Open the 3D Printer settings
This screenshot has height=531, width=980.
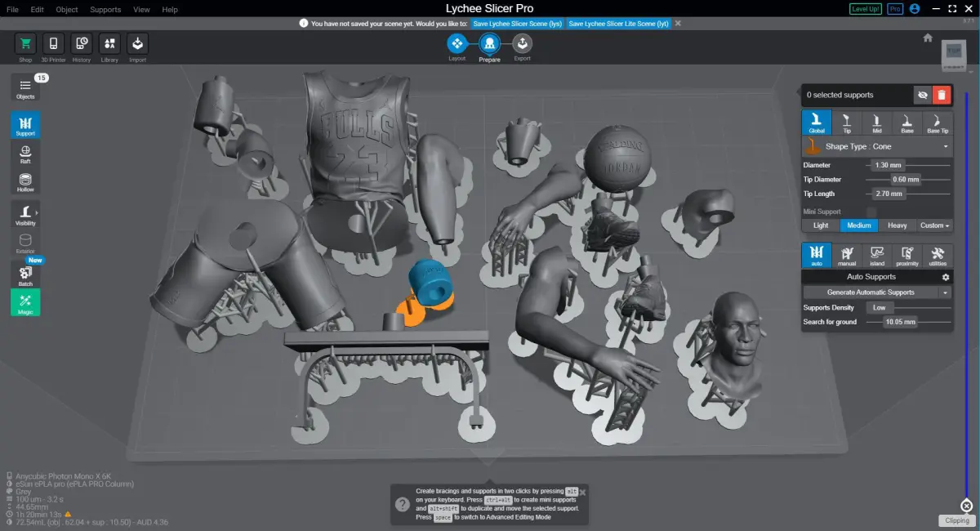pyautogui.click(x=53, y=44)
